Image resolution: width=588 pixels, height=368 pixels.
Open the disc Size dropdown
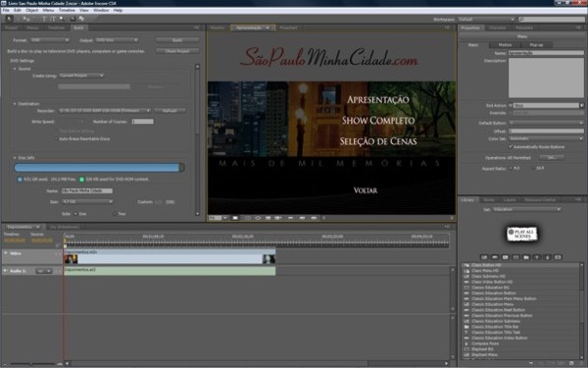[x=87, y=201]
